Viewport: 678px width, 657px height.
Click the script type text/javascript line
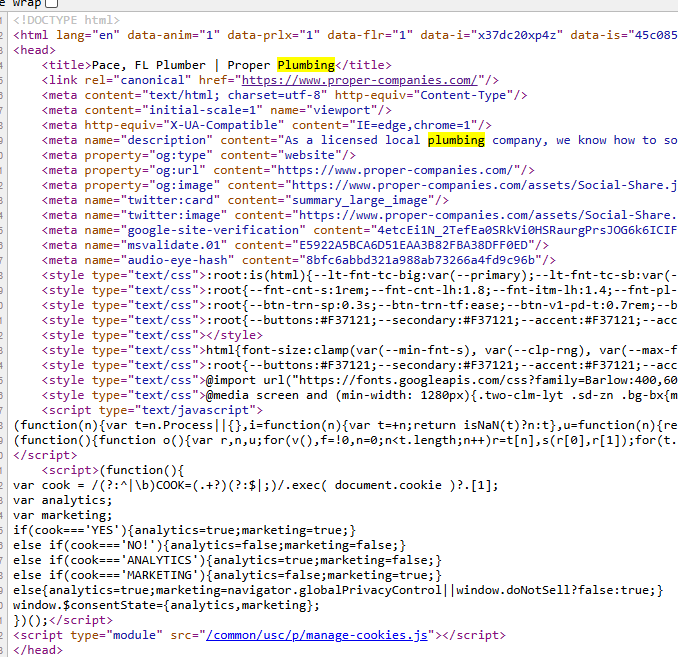coord(152,410)
